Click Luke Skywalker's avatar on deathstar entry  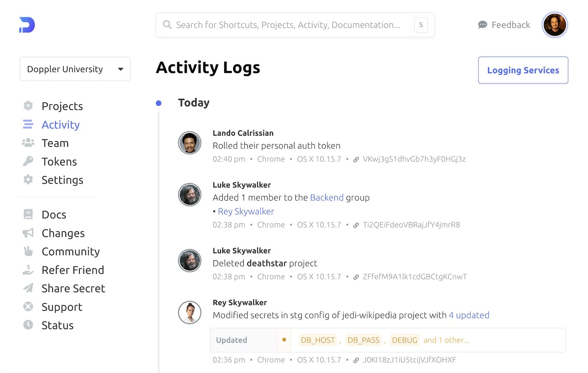[x=190, y=260]
